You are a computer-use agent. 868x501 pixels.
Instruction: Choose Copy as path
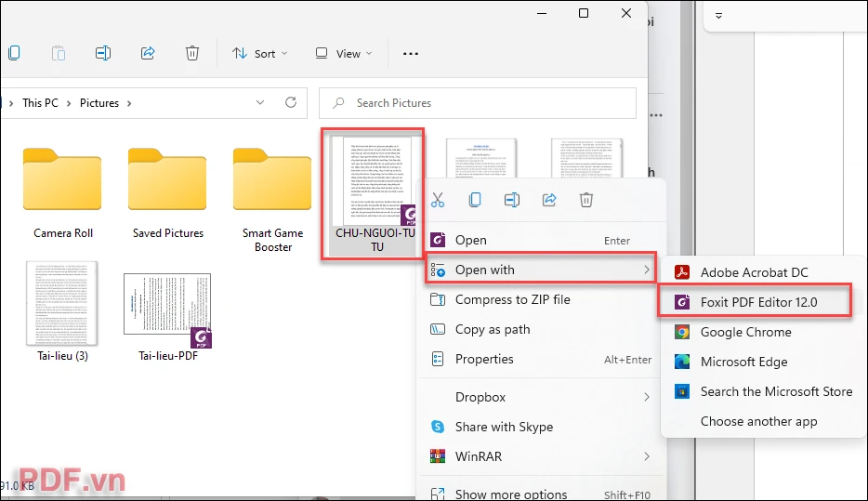(x=541, y=329)
